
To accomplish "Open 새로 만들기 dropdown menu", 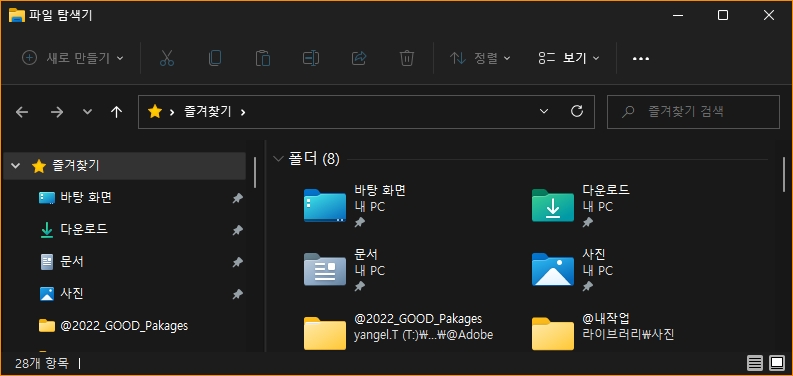I will (x=73, y=58).
